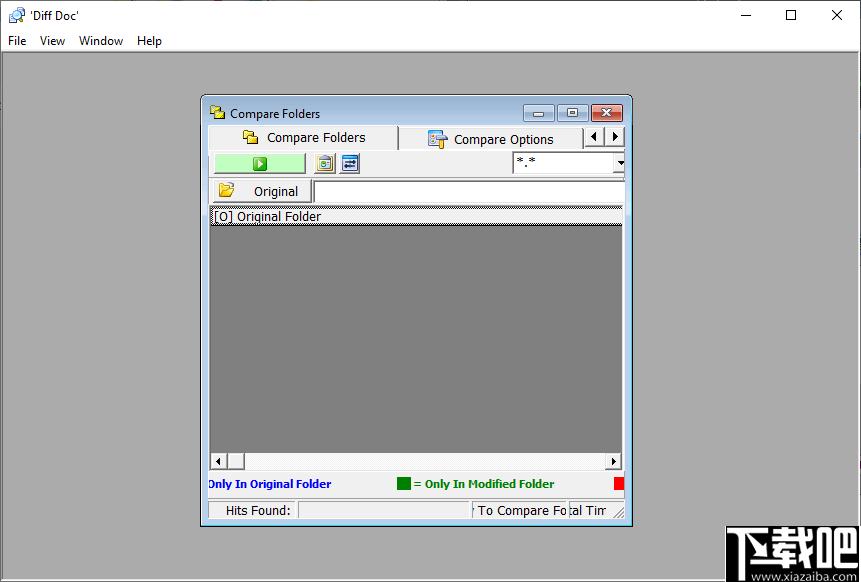Click the yellow report icon beside play
This screenshot has height=582, width=861.
(325, 164)
